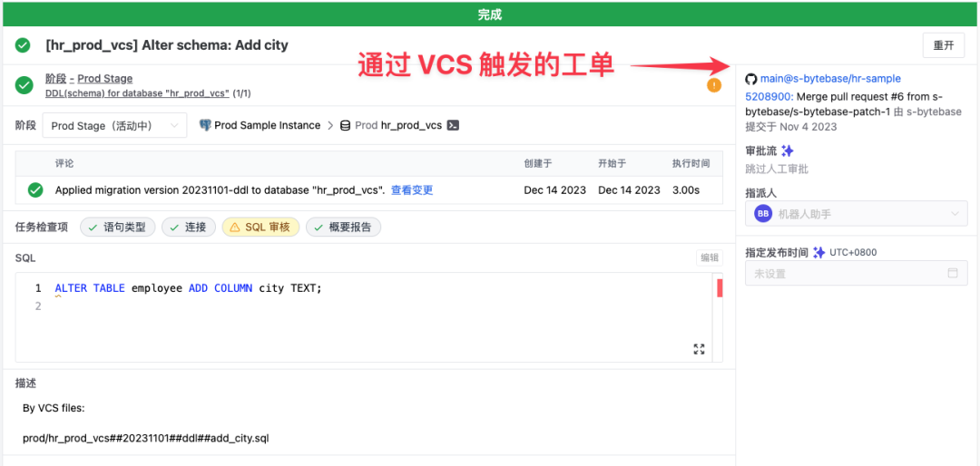This screenshot has height=466, width=980.
Task: Open Prod Sample Instance link
Action: (267, 125)
